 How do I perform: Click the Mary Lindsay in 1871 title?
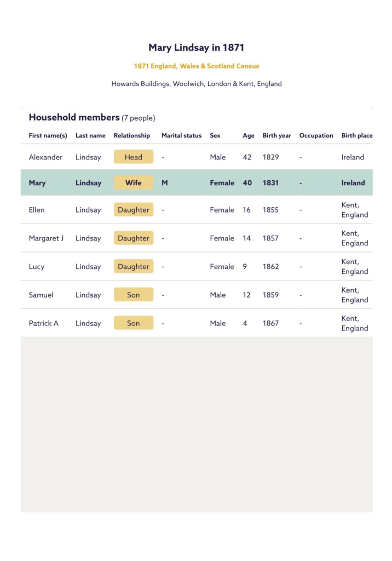point(197,48)
